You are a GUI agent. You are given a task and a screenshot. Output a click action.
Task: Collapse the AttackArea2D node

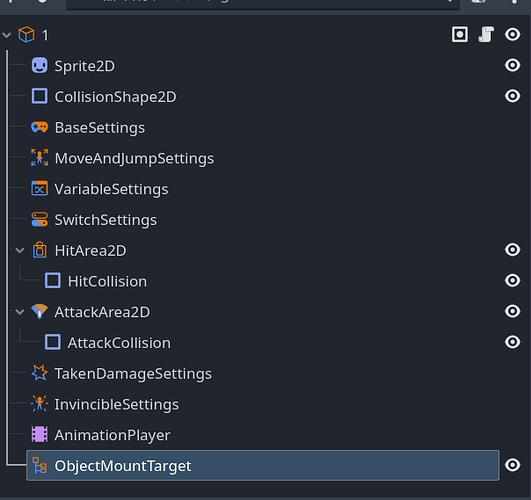coord(20,312)
